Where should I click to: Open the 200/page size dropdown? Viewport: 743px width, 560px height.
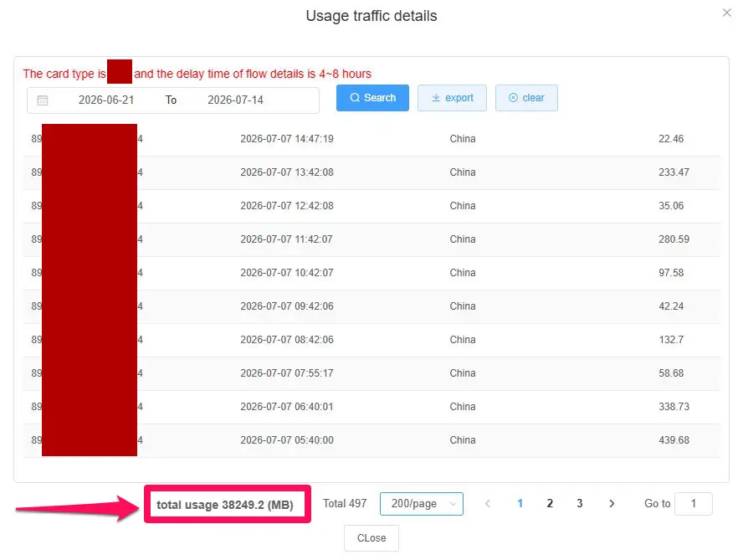[422, 504]
